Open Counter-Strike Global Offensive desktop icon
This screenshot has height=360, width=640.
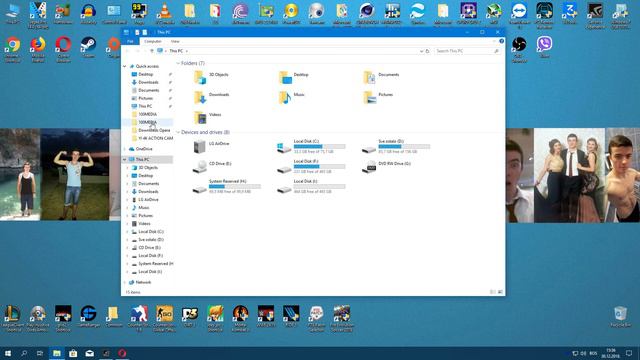(164, 318)
